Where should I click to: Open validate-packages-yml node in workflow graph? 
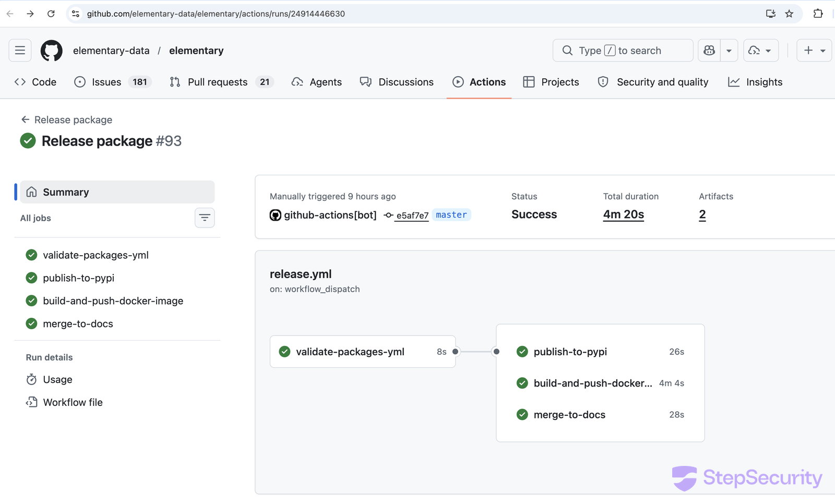pyautogui.click(x=363, y=352)
